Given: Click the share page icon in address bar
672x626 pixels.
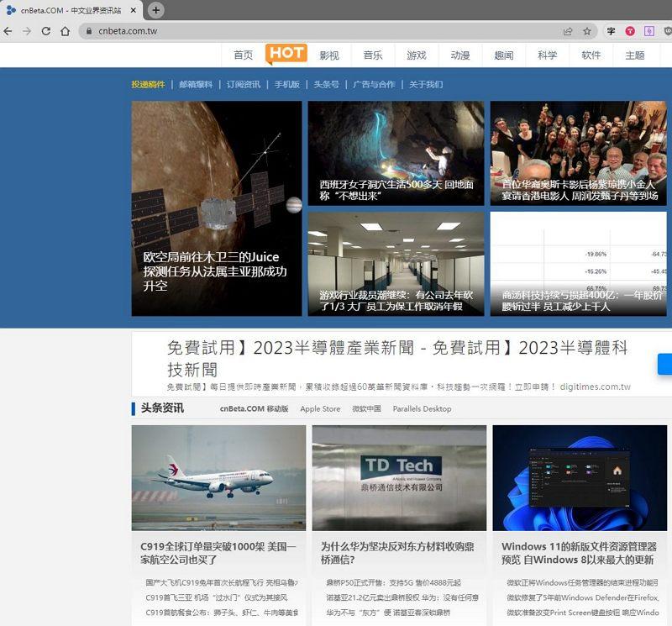Looking at the screenshot, I should point(568,31).
